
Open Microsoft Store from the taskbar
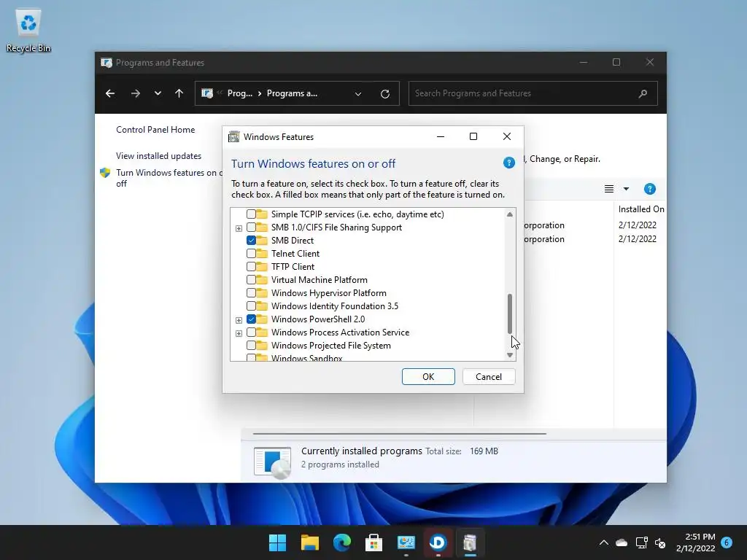pos(373,542)
